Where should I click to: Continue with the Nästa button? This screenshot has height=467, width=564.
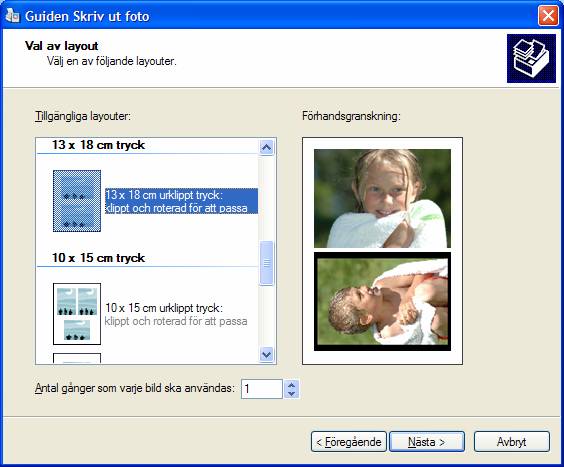pyautogui.click(x=427, y=441)
